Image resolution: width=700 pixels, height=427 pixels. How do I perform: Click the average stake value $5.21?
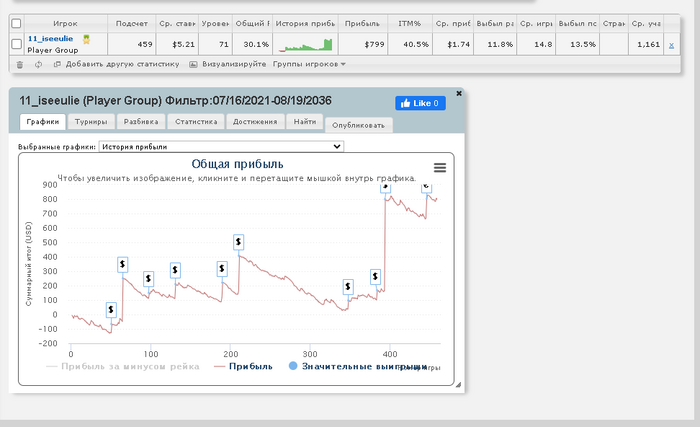click(183, 44)
